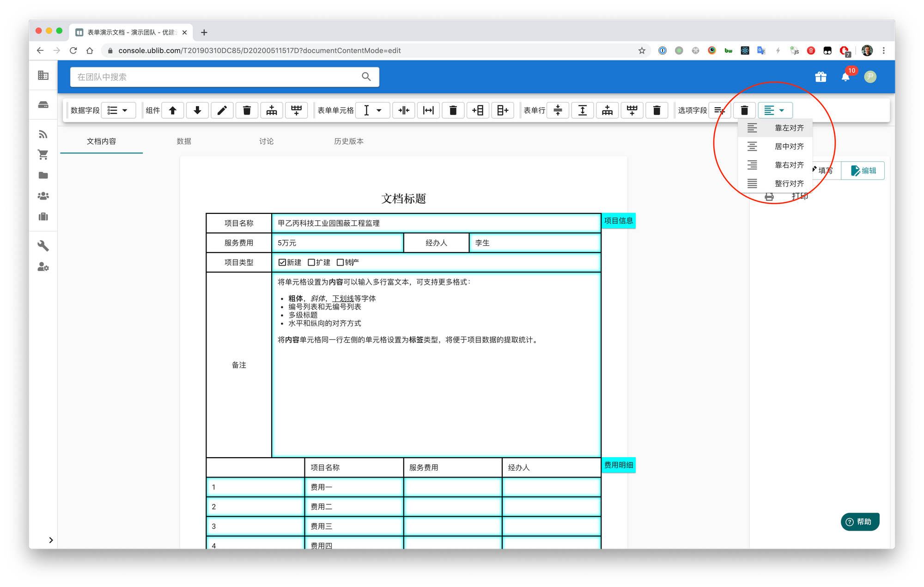Screen dimensions: 924x587
Task: Switch to the 历史版本 tab
Action: [x=348, y=141]
